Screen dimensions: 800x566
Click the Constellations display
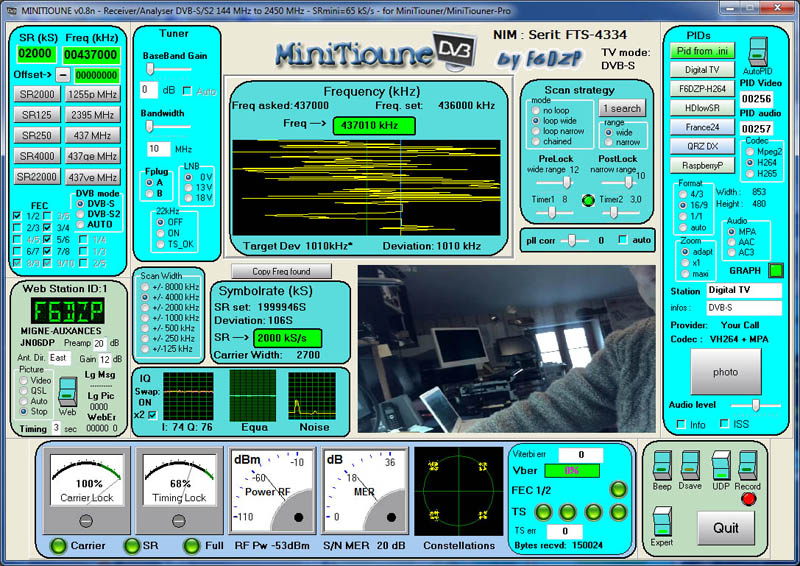[x=459, y=491]
